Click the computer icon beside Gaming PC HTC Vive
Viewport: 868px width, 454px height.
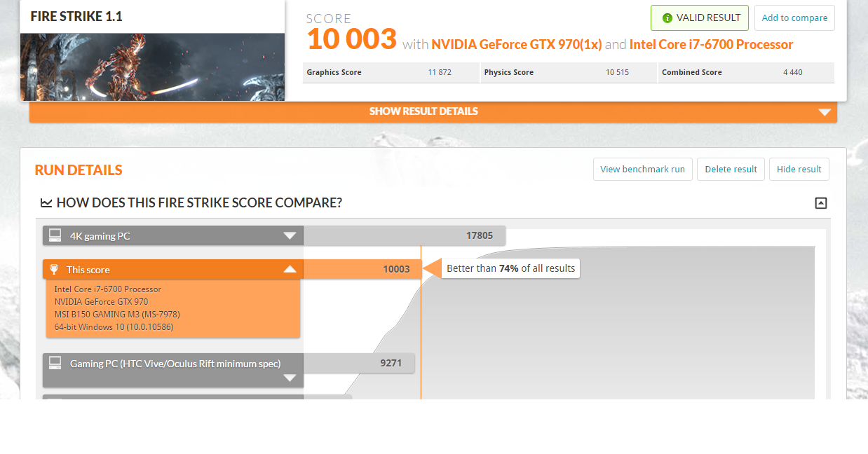[x=55, y=363]
